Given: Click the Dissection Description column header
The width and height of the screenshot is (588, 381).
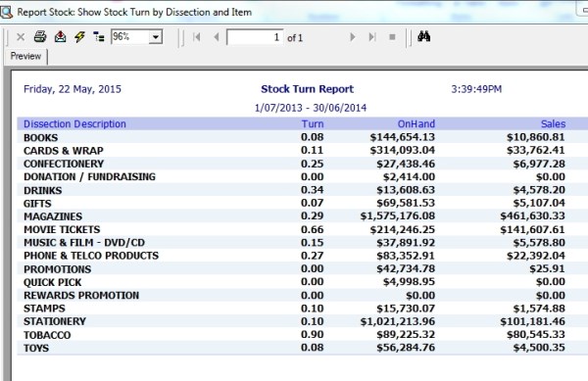Looking at the screenshot, I should tap(74, 124).
